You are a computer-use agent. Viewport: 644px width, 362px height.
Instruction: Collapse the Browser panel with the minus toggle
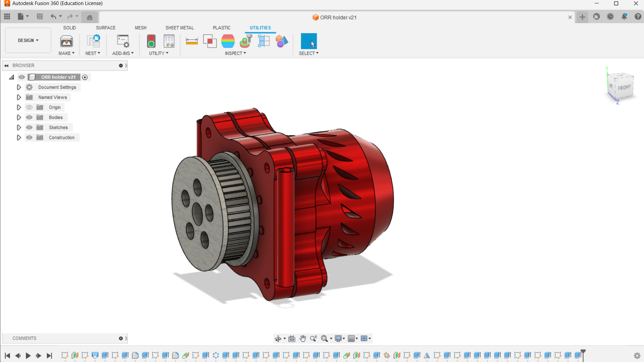click(121, 66)
